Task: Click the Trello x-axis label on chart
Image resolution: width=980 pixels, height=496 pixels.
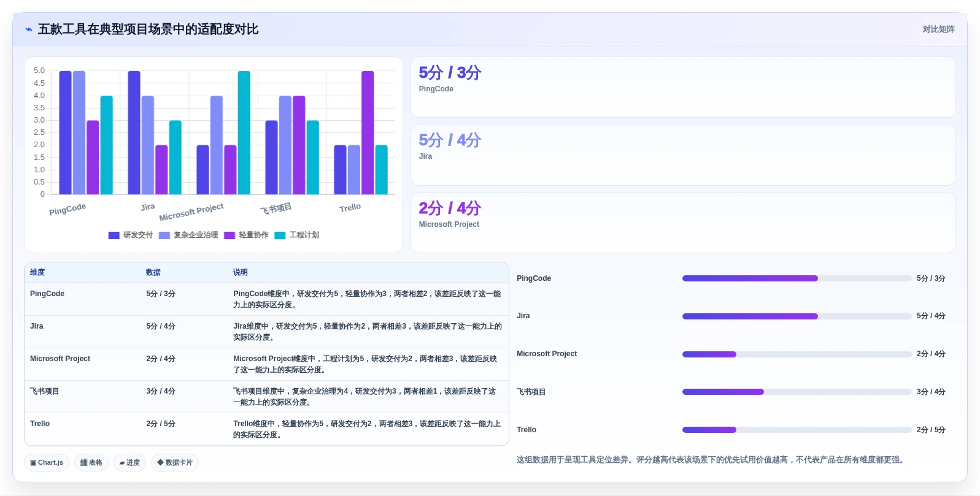Action: tap(350, 208)
